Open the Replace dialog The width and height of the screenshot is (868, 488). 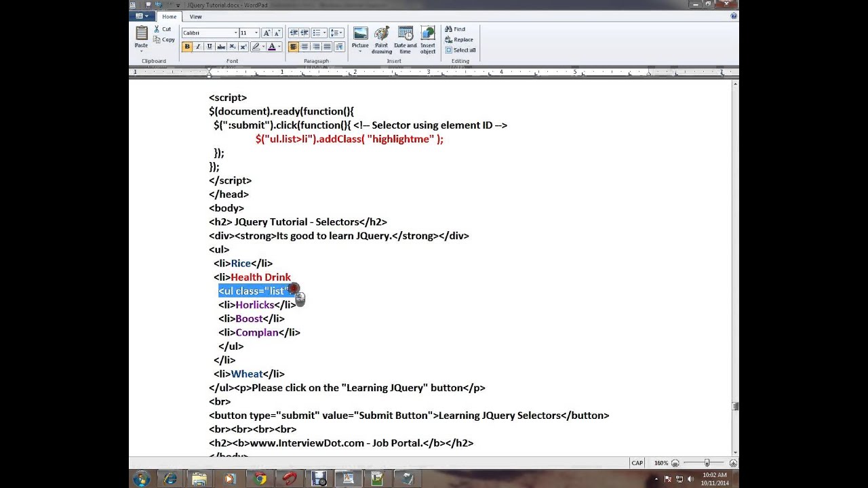(459, 39)
